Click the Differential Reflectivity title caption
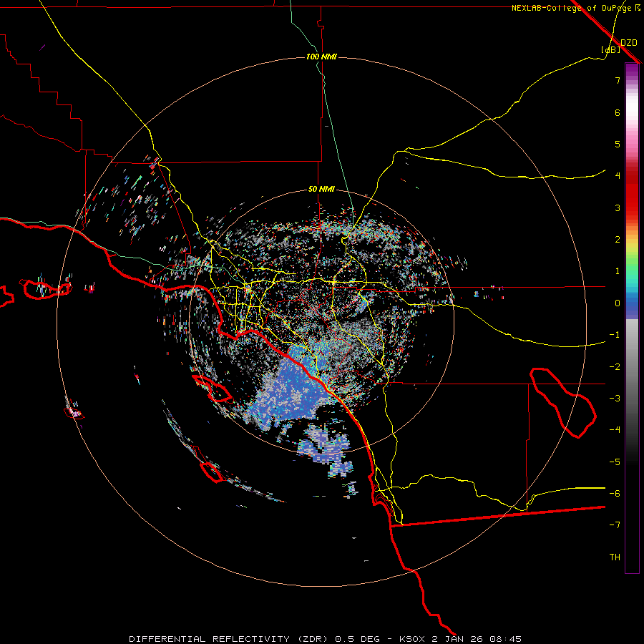644x644 pixels. pos(326,639)
